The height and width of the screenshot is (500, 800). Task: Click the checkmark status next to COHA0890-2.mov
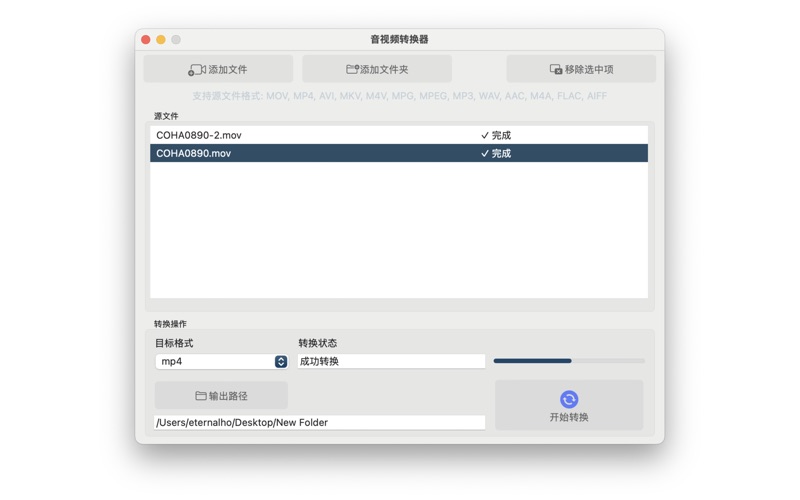(485, 135)
